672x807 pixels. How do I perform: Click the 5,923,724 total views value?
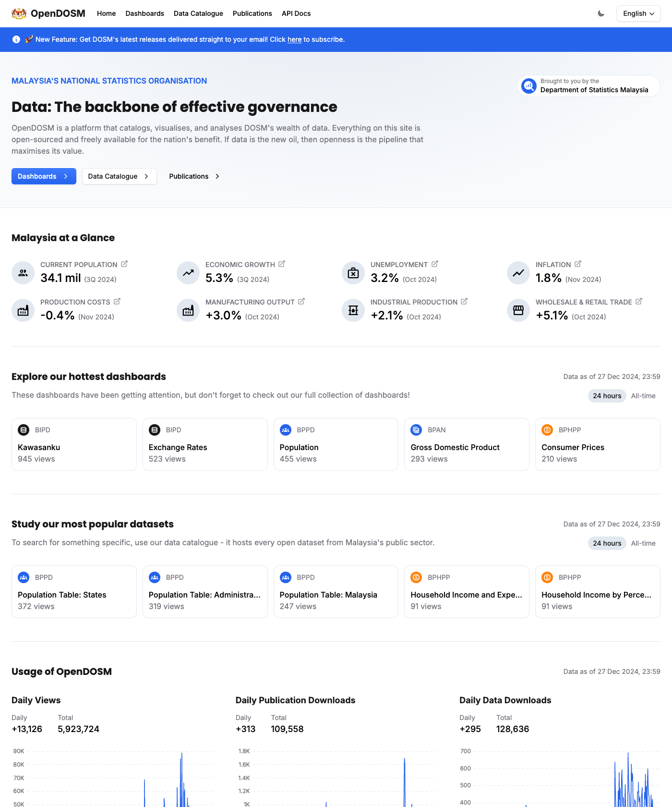[78, 729]
